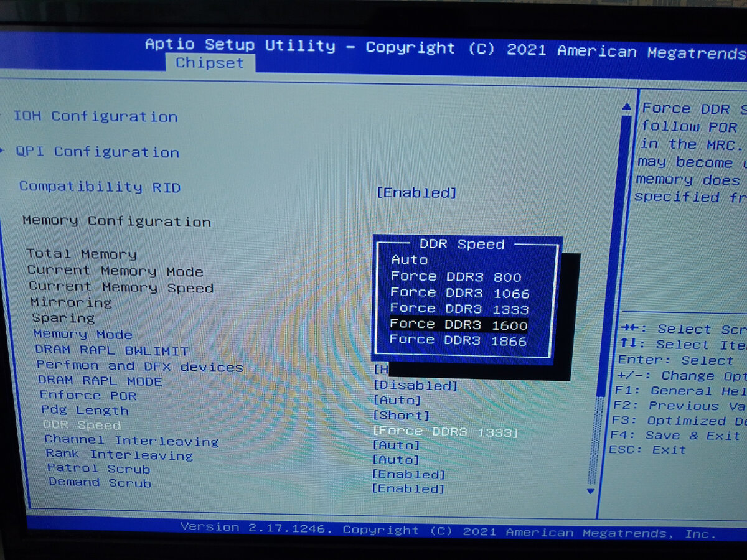This screenshot has height=560, width=747.
Task: Click Current Memory Mode row
Action: click(115, 271)
